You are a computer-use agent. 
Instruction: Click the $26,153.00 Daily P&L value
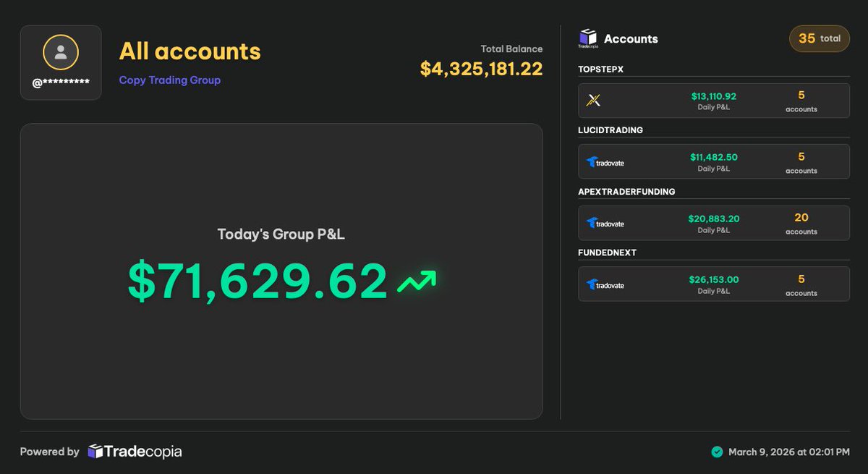(x=714, y=279)
